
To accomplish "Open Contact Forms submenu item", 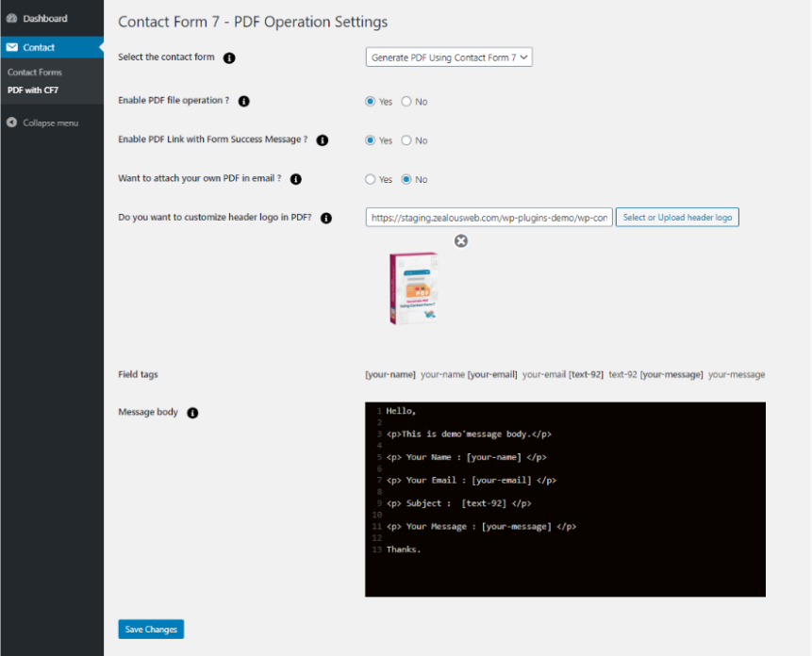I will click(x=35, y=73).
